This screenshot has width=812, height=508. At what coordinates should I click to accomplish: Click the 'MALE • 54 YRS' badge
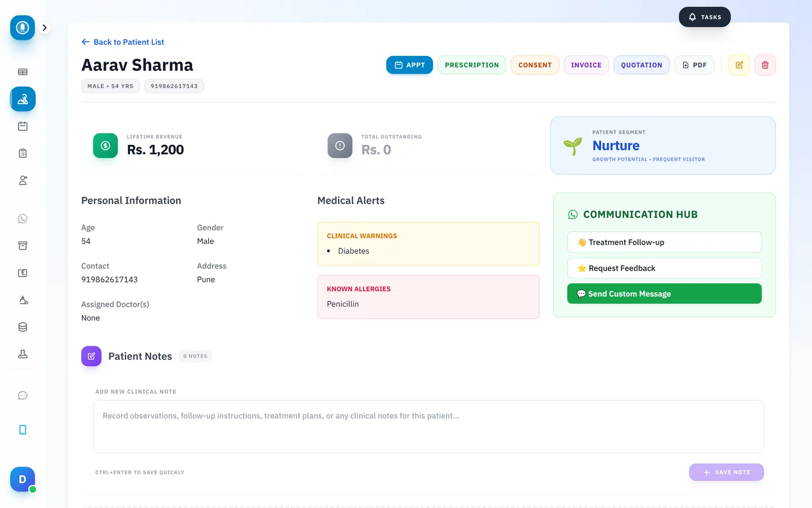point(110,86)
